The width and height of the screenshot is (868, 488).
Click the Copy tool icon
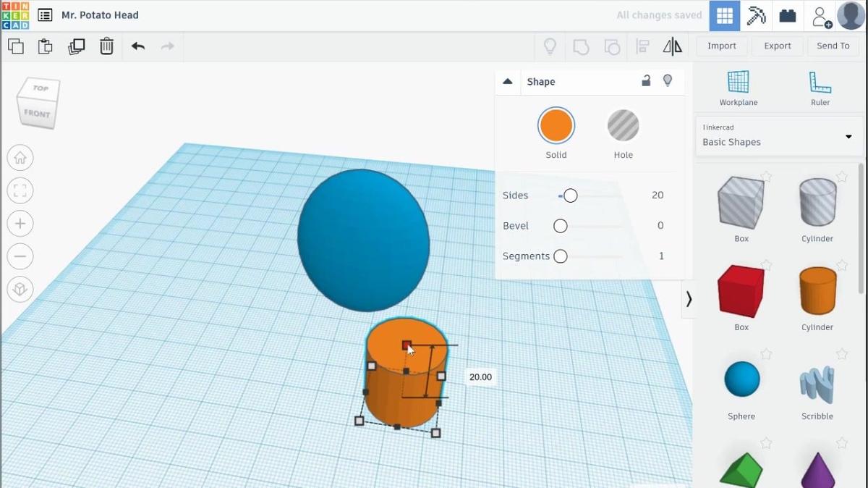(15, 46)
